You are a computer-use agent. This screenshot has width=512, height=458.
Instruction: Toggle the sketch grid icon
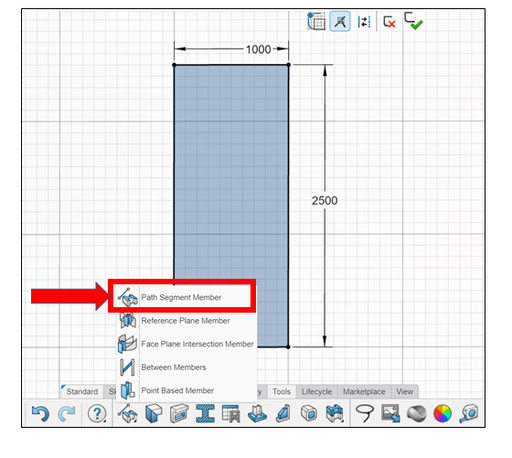point(316,21)
